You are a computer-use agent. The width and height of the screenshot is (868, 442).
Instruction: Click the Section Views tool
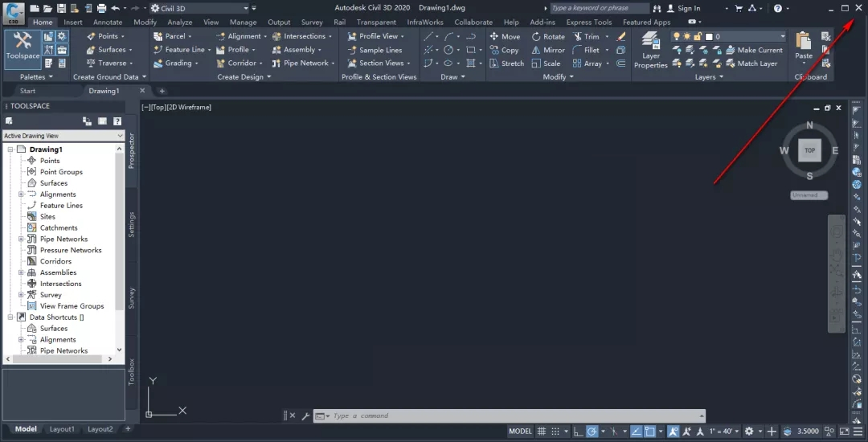pyautogui.click(x=379, y=63)
